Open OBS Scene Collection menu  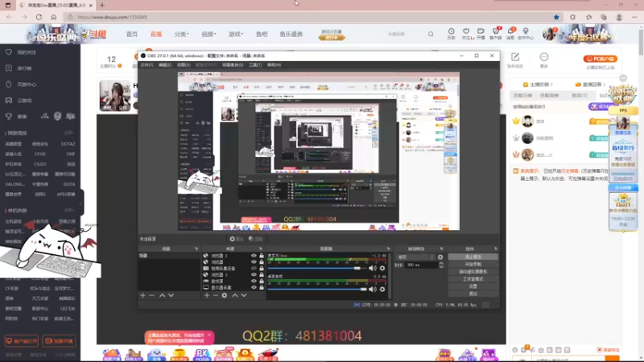point(233,65)
